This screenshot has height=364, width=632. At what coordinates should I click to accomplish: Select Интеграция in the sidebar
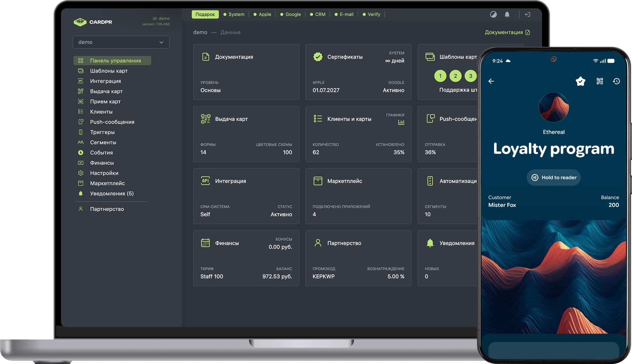[x=105, y=81]
